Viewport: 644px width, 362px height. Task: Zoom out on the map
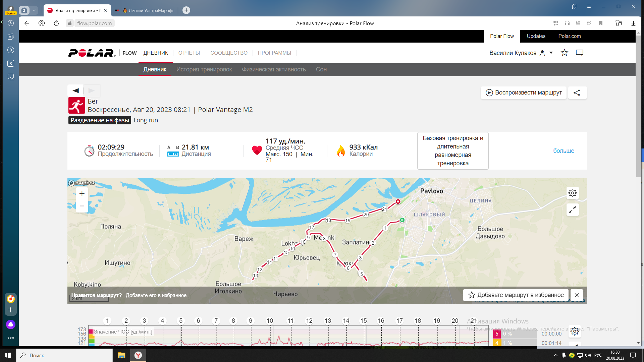click(x=82, y=206)
